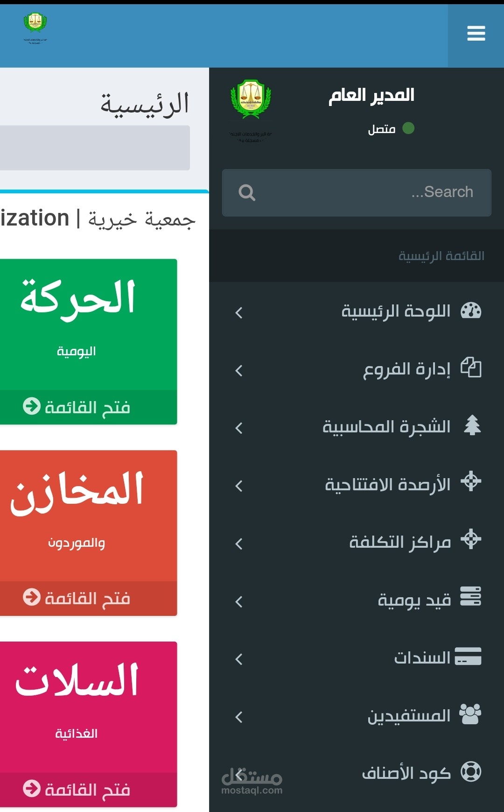Viewport: 504px width, 812px height.
Task: Click فتح القائمة on the pink السلات card
Action: (77, 790)
